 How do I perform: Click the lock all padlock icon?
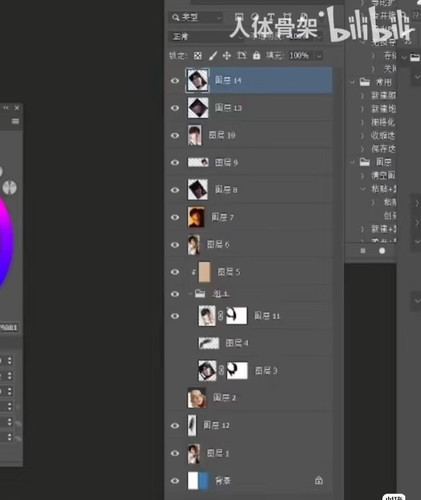tap(256, 55)
